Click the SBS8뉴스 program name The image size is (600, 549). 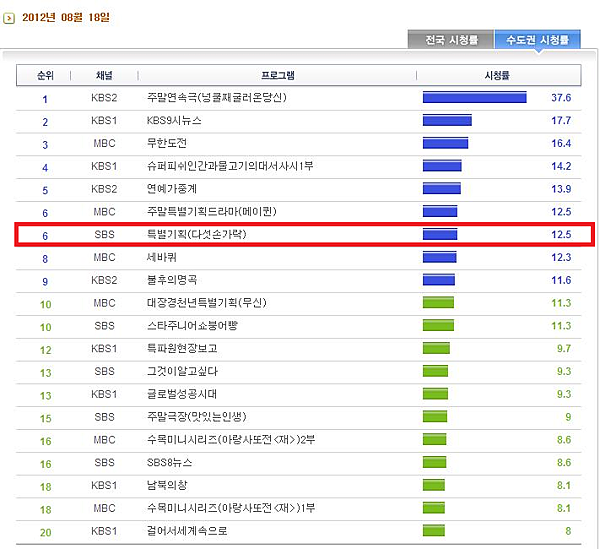click(170, 462)
